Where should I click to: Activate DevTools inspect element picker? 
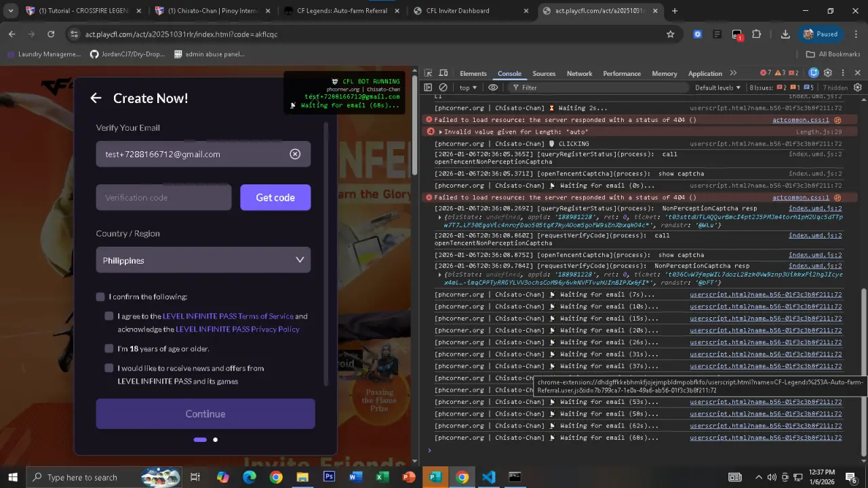point(428,73)
